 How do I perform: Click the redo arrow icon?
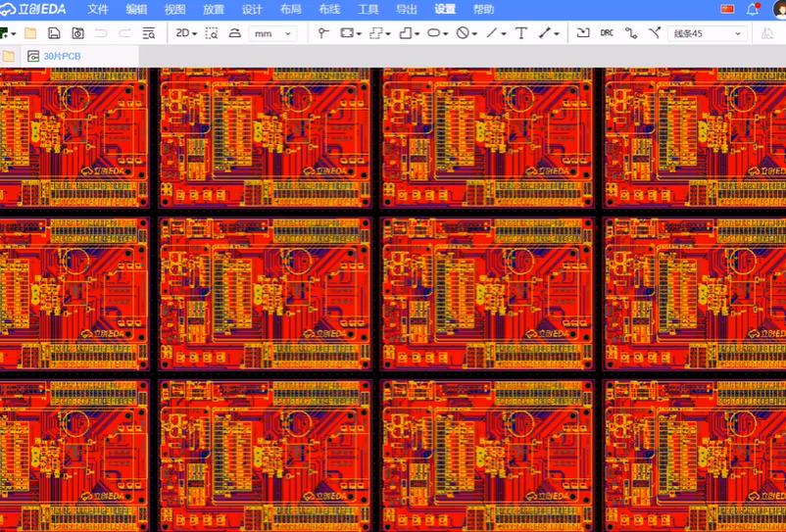(124, 33)
